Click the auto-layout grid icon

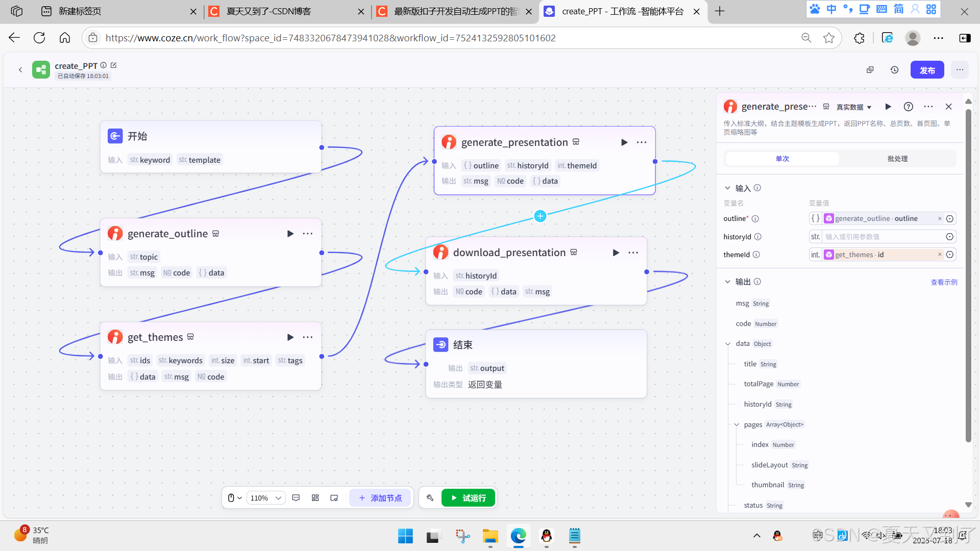click(x=315, y=498)
